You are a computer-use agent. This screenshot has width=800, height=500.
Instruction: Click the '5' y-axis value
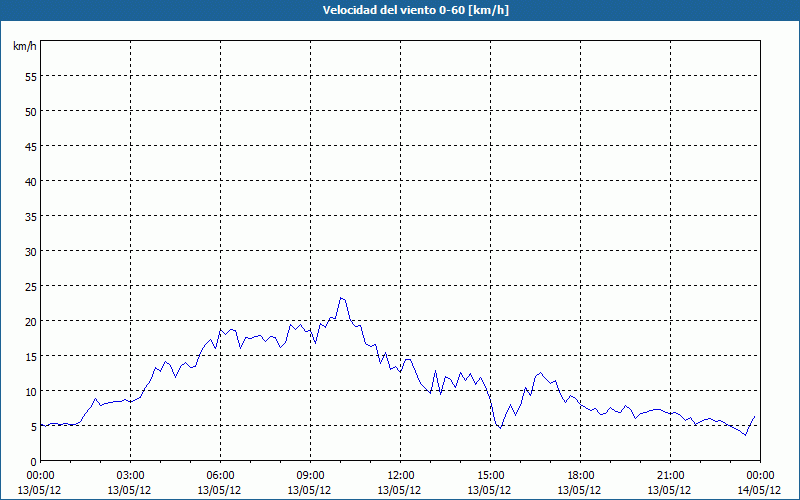34,427
